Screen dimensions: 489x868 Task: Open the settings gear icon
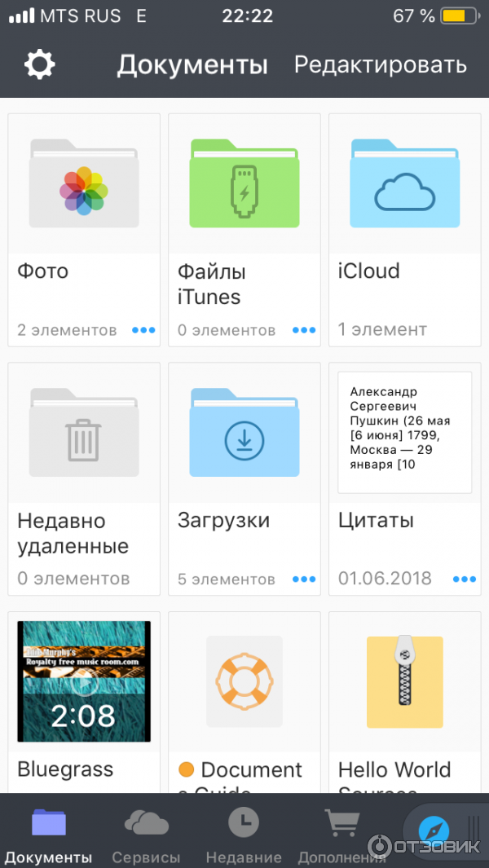(39, 64)
